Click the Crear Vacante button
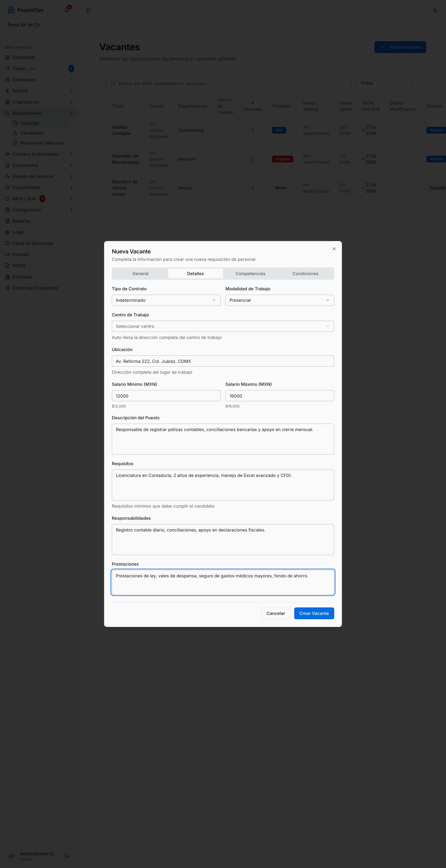The image size is (446, 868). tap(314, 613)
